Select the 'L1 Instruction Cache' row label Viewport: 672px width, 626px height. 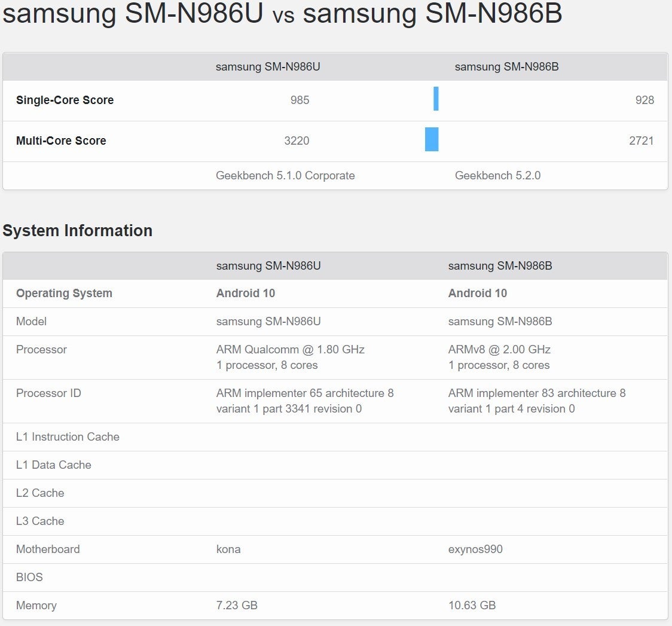(68, 437)
